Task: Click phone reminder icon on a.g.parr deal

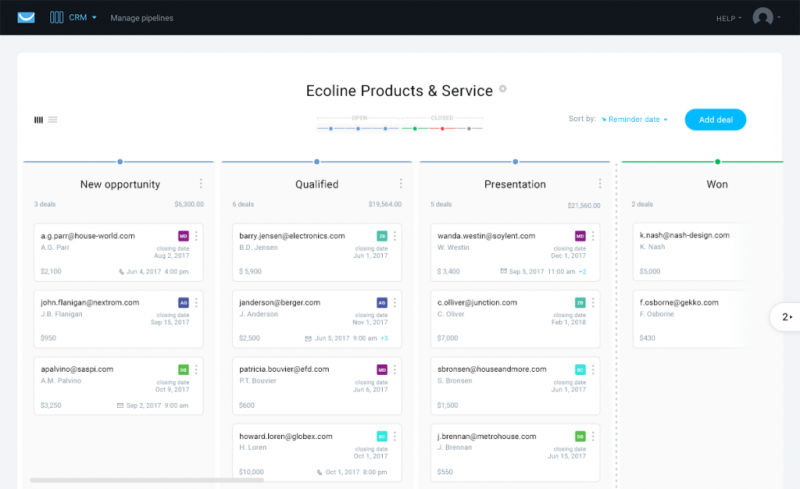Action: tap(122, 271)
